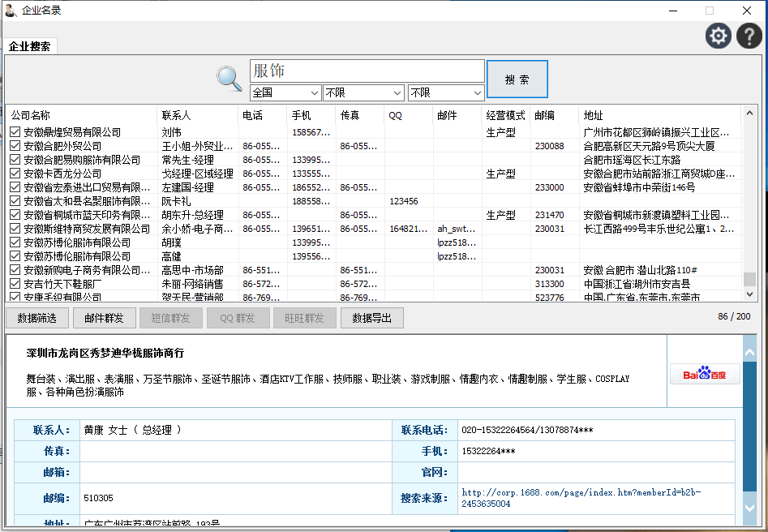Viewport: 768px width, 532px height.
Task: Sort by 邮编 column header
Action: pos(555,115)
